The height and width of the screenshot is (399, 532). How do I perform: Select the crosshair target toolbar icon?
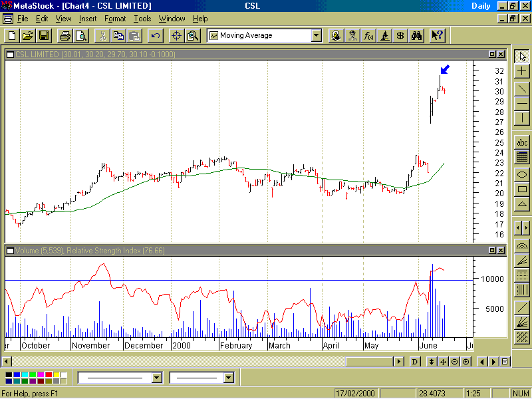pos(176,36)
